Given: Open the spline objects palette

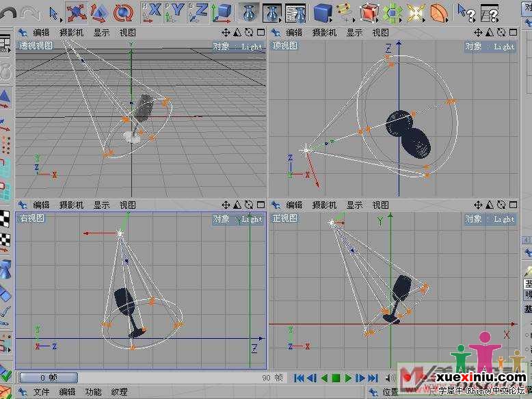Looking at the screenshot, I should pyautogui.click(x=346, y=13).
